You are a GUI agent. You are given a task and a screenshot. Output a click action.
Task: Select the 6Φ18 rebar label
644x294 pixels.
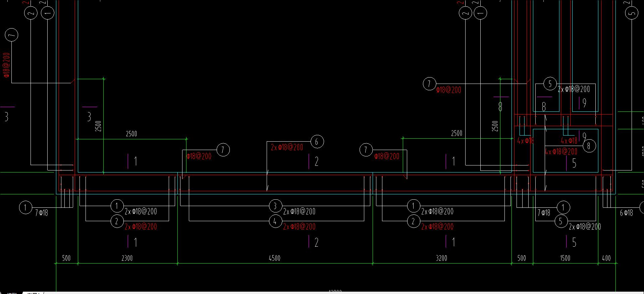pos(626,213)
